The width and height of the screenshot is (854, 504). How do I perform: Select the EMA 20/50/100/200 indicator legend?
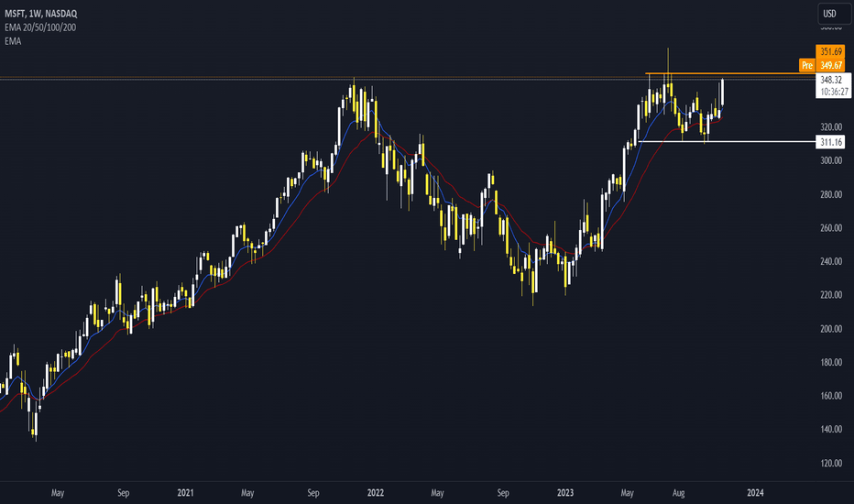40,27
